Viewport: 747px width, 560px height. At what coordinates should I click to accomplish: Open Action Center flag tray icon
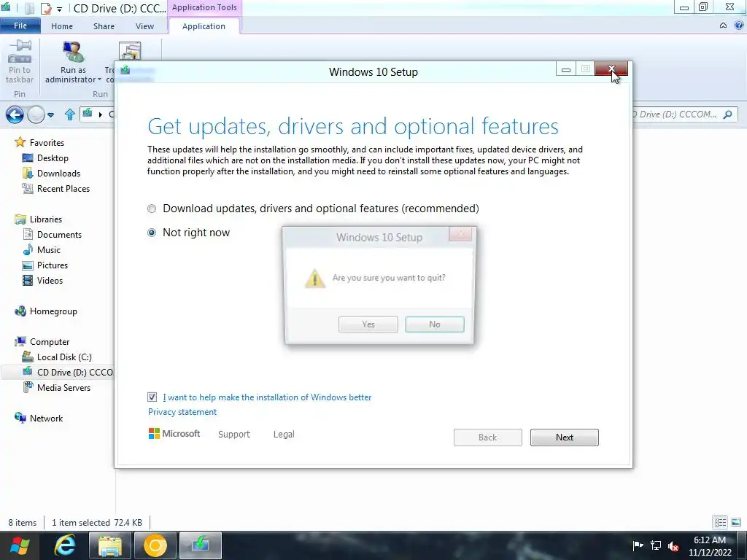(638, 545)
